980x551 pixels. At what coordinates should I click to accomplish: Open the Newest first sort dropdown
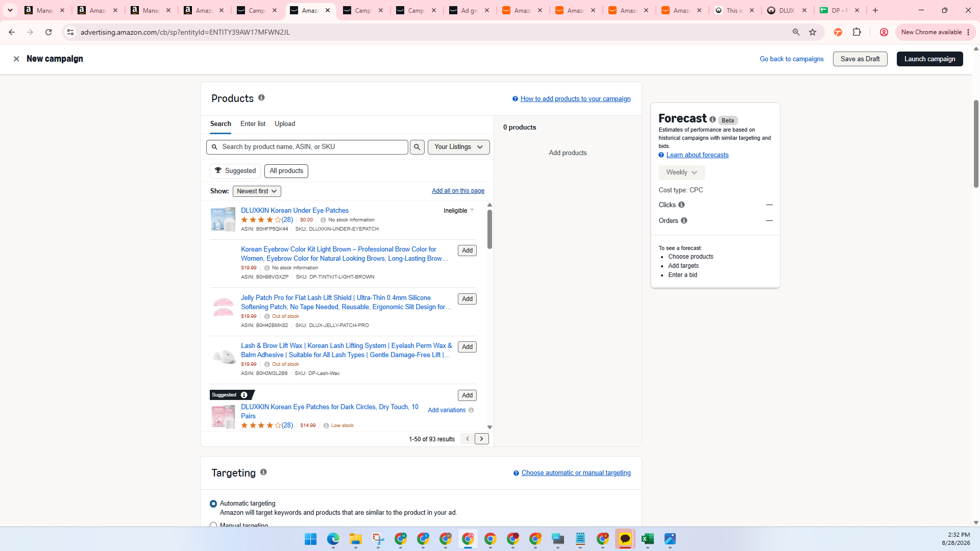pyautogui.click(x=257, y=191)
